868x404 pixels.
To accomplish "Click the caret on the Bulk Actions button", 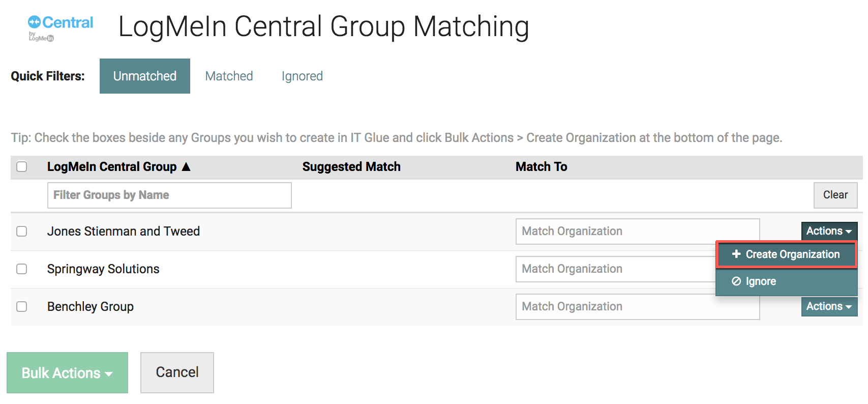I will click(x=108, y=373).
